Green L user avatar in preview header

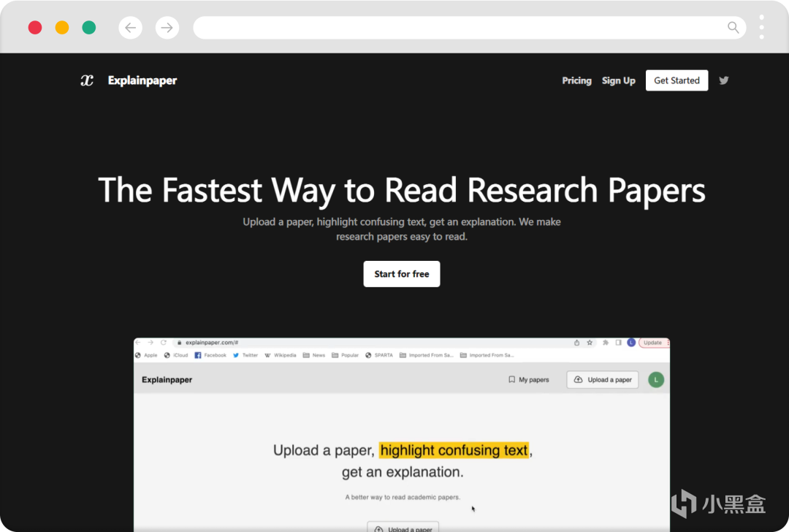coord(655,379)
